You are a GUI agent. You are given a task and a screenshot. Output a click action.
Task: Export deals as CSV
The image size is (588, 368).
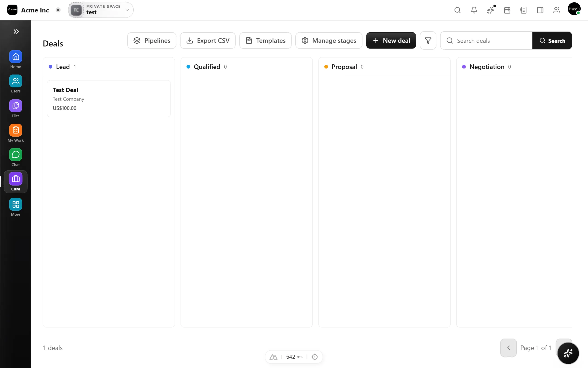208,40
